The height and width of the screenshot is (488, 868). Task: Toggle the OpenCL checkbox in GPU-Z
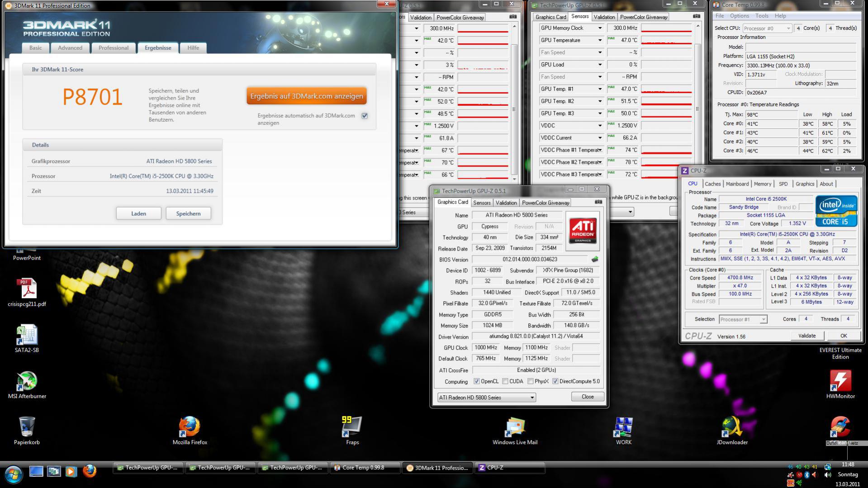[x=476, y=381]
